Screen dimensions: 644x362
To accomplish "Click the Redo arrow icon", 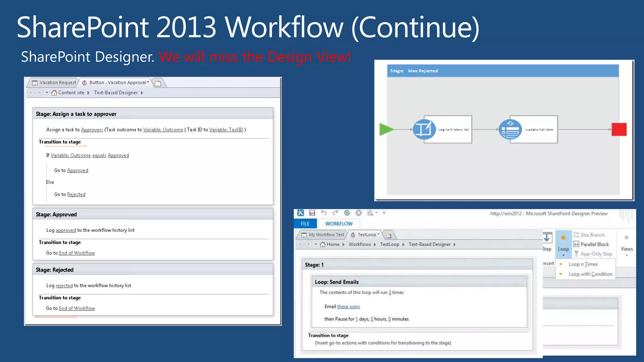I will (x=335, y=213).
